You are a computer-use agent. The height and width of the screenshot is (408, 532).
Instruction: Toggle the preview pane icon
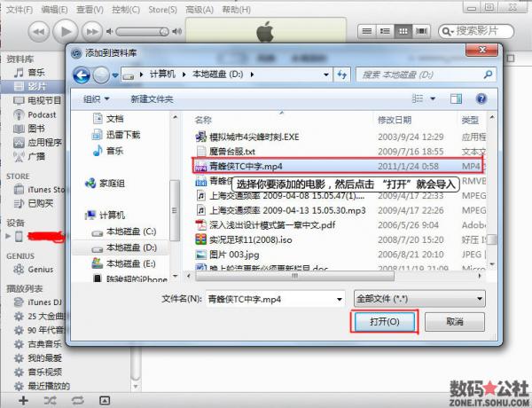click(x=456, y=99)
